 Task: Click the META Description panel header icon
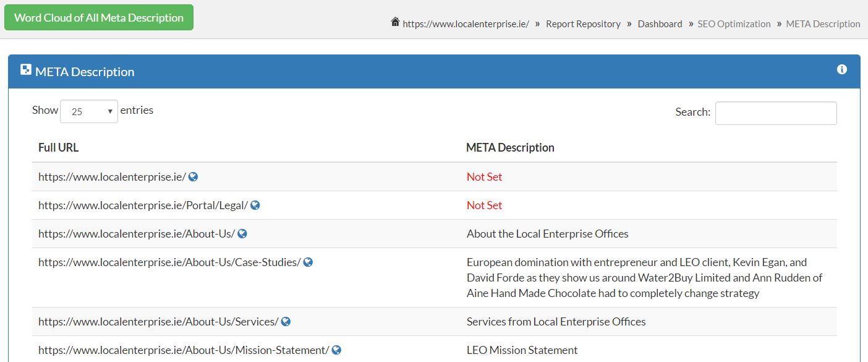coord(25,70)
